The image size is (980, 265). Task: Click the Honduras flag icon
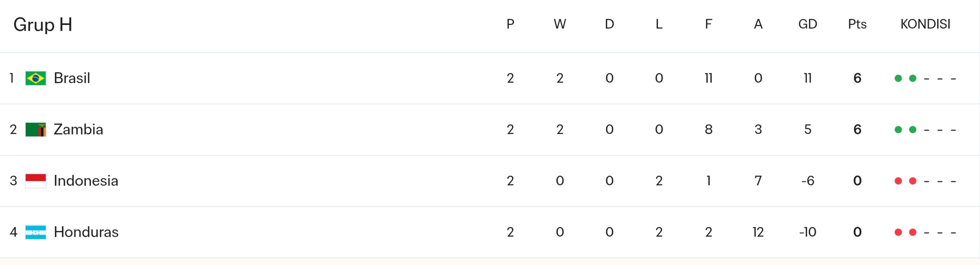[x=35, y=232]
